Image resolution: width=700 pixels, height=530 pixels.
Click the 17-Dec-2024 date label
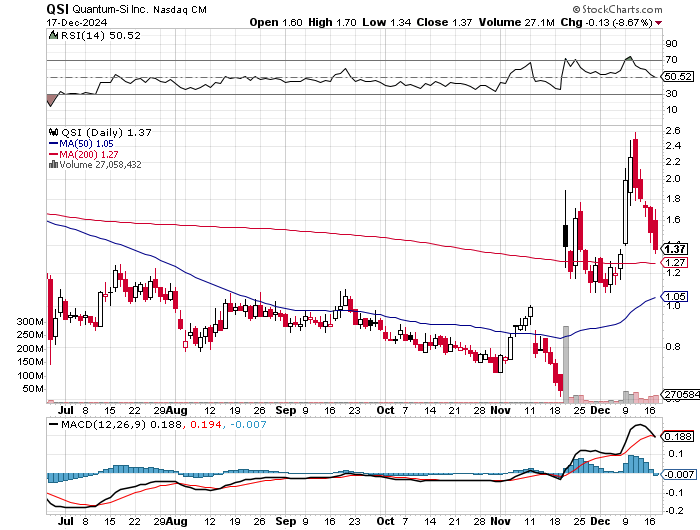77,22
